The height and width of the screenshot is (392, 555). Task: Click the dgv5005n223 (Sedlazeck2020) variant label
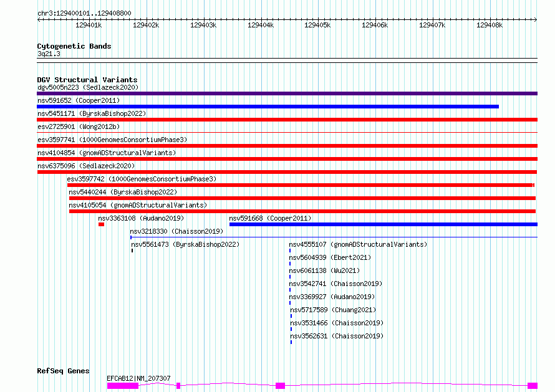tap(88, 87)
